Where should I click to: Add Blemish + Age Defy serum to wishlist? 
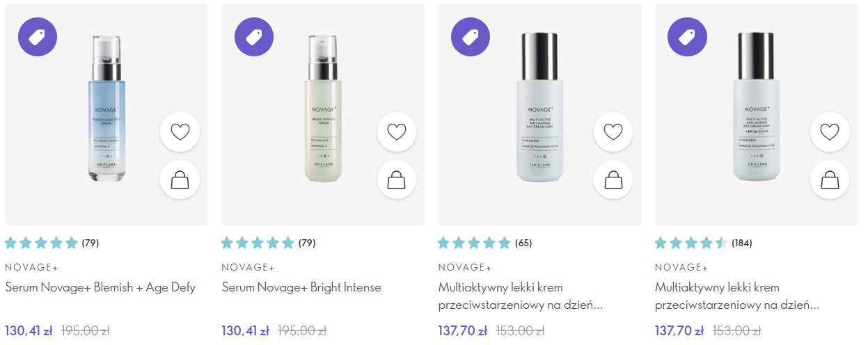[x=180, y=131]
